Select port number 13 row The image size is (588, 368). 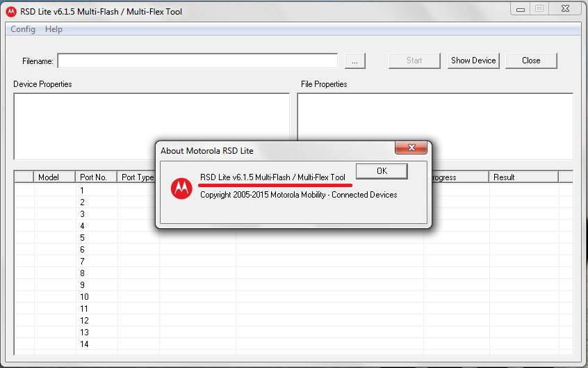pos(293,333)
